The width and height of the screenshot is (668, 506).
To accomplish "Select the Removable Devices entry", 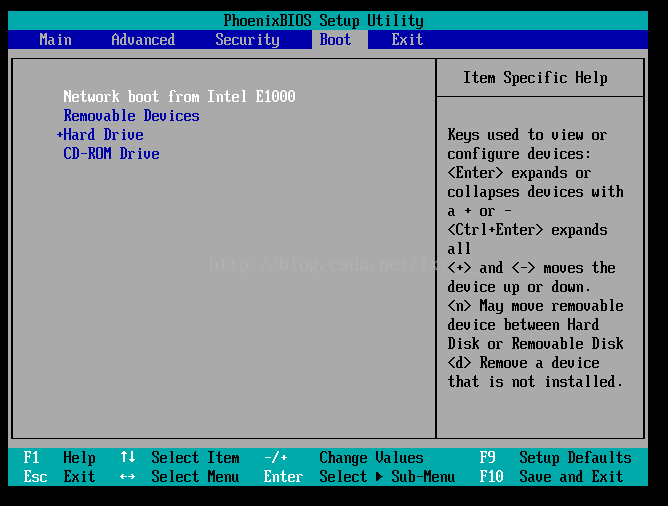I will pyautogui.click(x=131, y=115).
